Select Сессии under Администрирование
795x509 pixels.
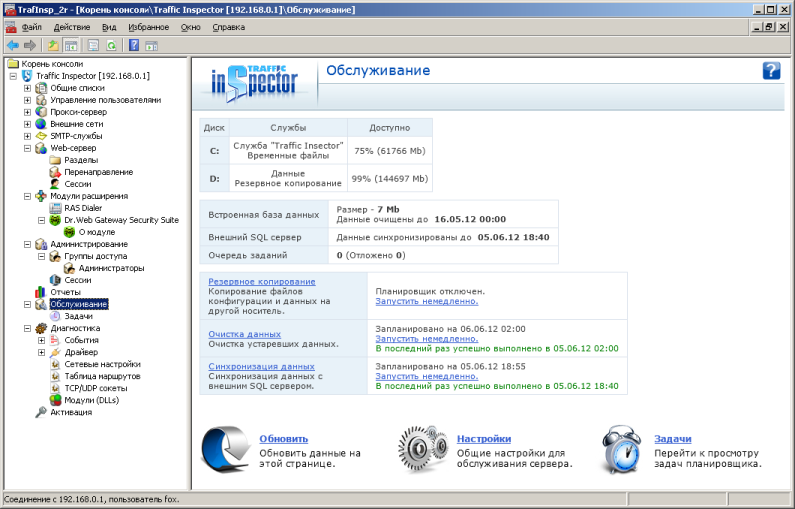tap(78, 280)
